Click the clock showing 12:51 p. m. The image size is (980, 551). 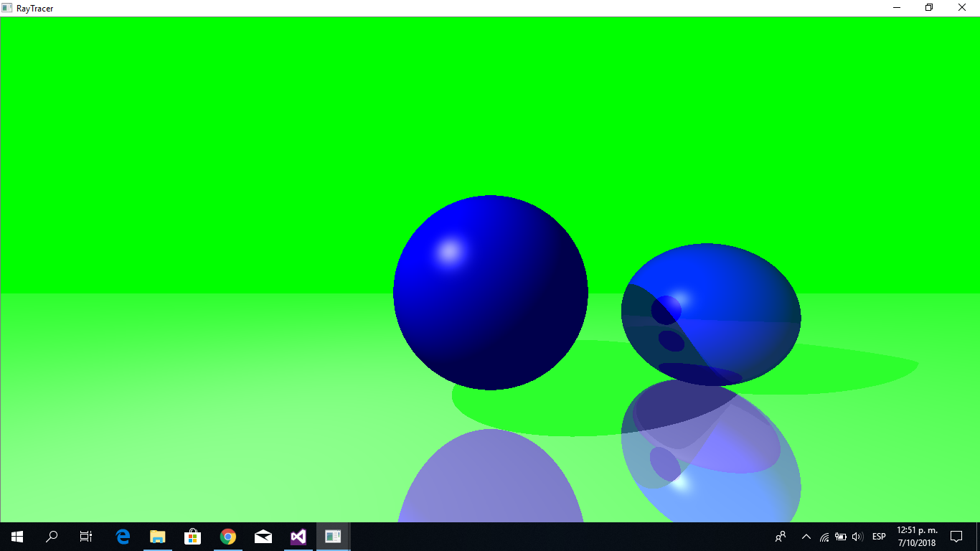[917, 537]
